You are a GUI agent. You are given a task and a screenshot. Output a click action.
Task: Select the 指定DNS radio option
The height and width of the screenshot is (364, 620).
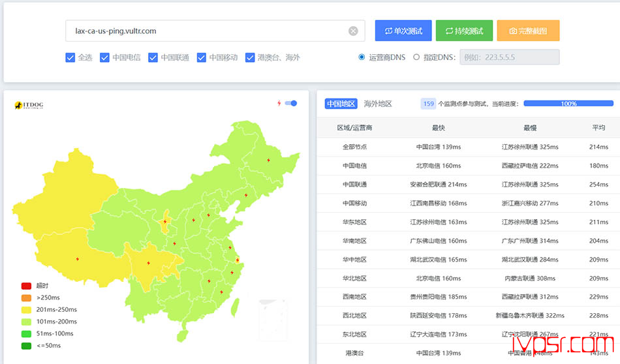416,57
